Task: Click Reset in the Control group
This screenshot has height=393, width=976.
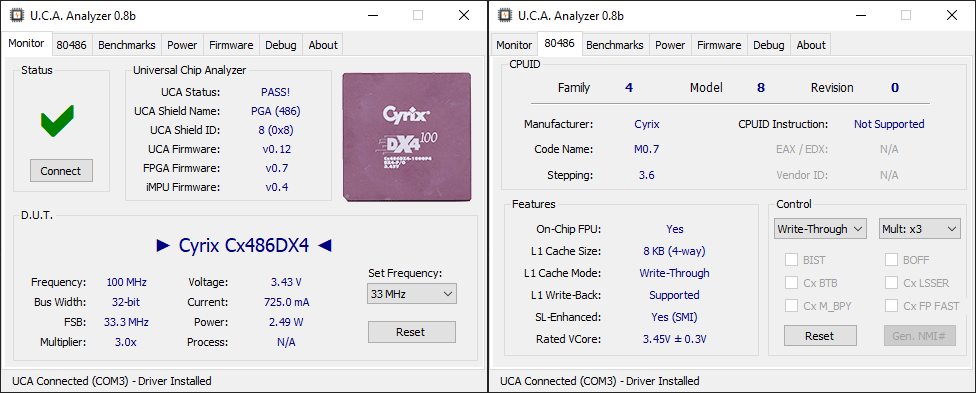Action: [820, 336]
